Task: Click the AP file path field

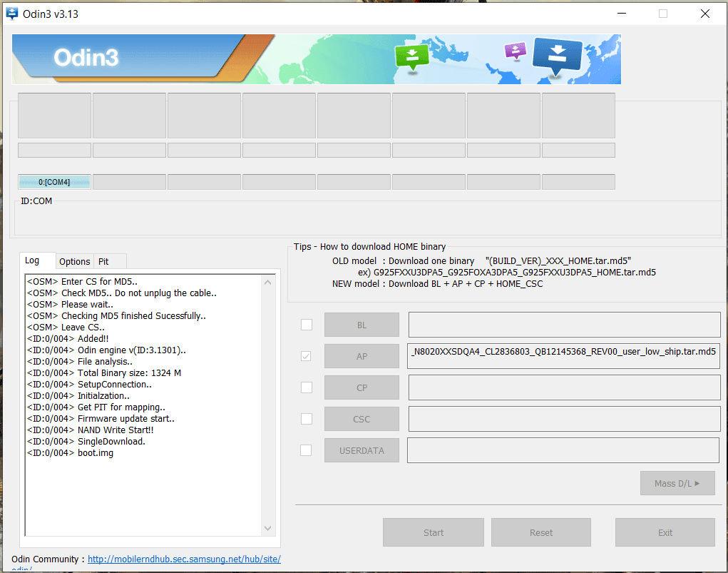Action: tap(563, 356)
